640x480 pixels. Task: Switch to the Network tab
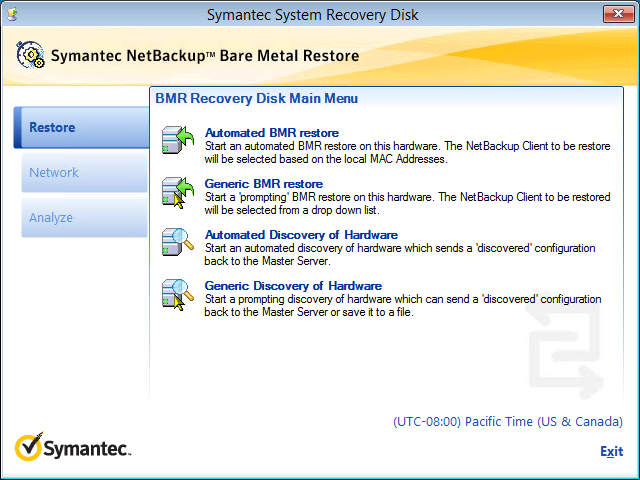pyautogui.click(x=84, y=173)
